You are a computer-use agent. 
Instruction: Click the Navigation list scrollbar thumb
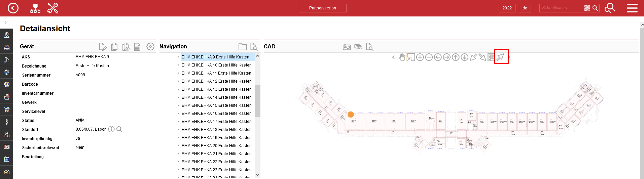tap(257, 101)
